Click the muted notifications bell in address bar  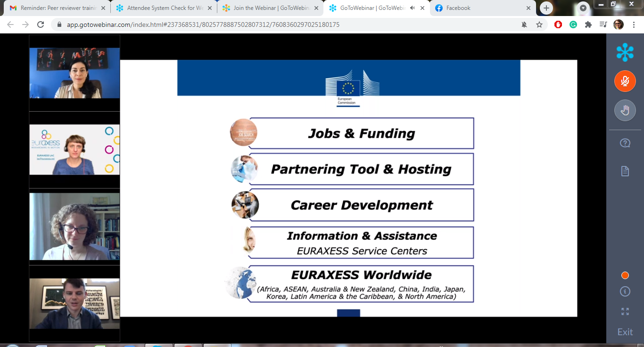(524, 25)
